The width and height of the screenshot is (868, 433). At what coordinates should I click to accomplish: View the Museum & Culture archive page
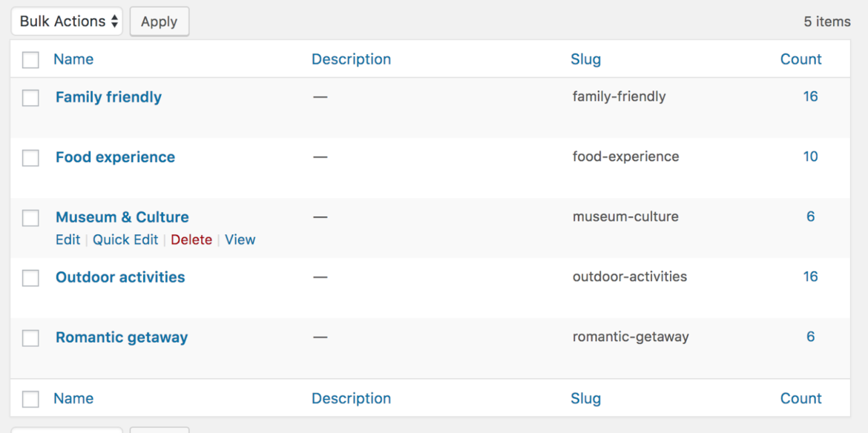pos(240,239)
